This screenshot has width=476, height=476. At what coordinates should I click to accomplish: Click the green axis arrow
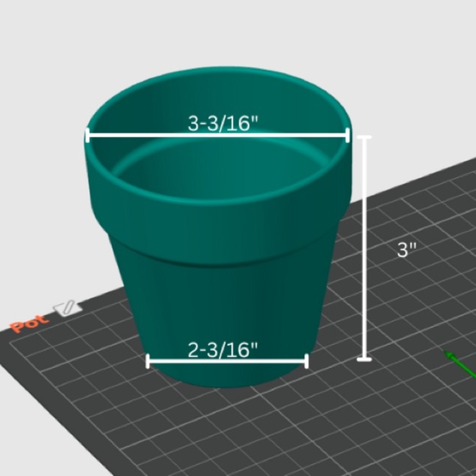(460, 364)
